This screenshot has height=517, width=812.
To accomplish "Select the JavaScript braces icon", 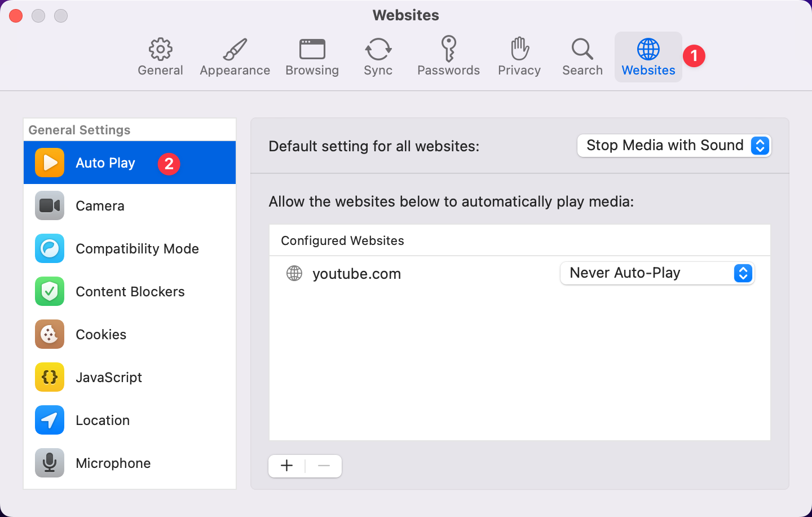I will click(x=49, y=377).
